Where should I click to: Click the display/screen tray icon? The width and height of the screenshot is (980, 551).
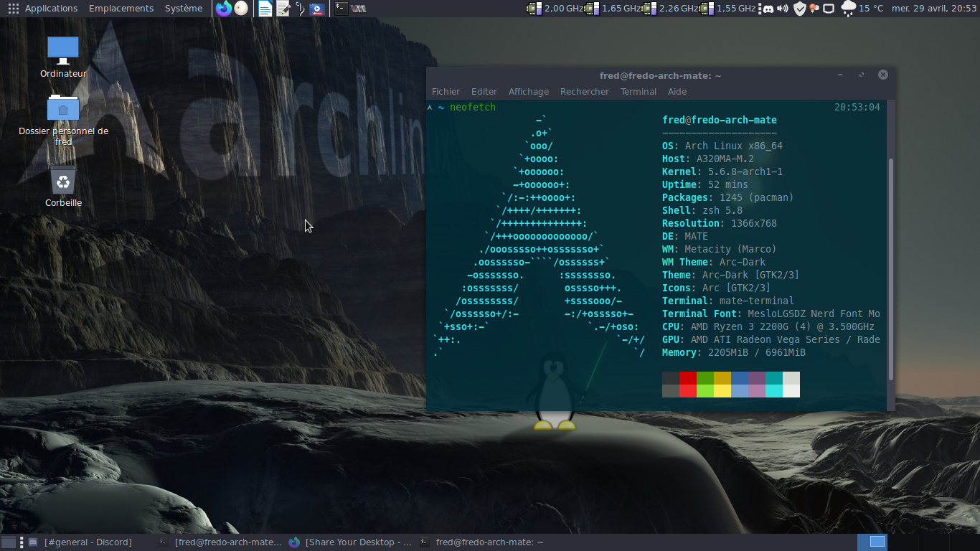click(828, 9)
